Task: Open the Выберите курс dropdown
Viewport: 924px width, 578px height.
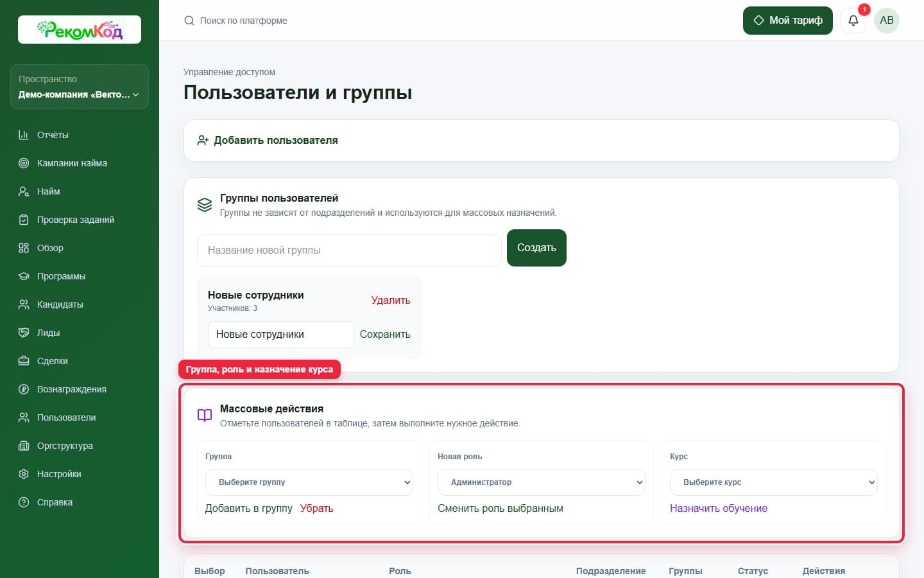Action: coord(773,482)
